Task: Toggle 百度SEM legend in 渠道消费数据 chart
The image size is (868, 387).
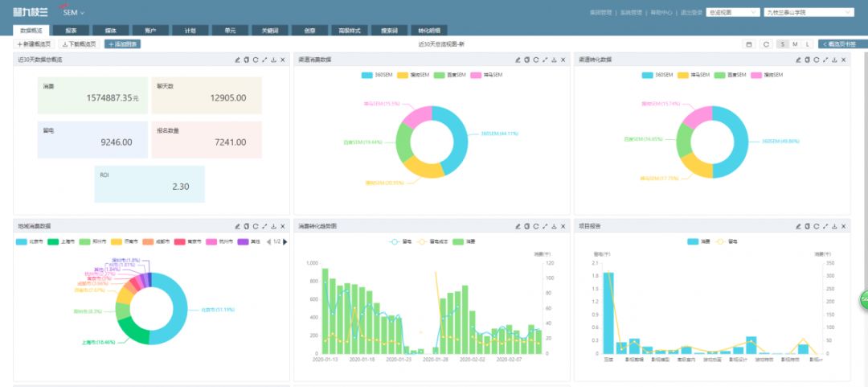Action: [449, 75]
